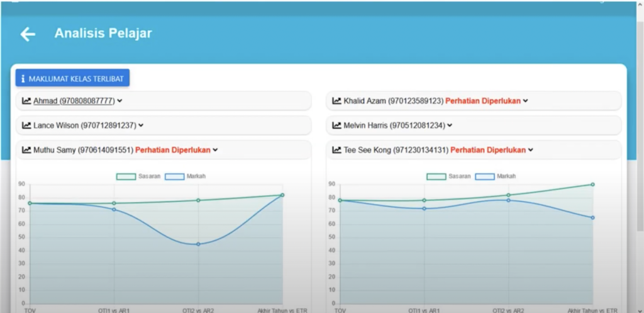Click the chart icon beside Khalid Azam
The height and width of the screenshot is (313, 644).
point(337,101)
